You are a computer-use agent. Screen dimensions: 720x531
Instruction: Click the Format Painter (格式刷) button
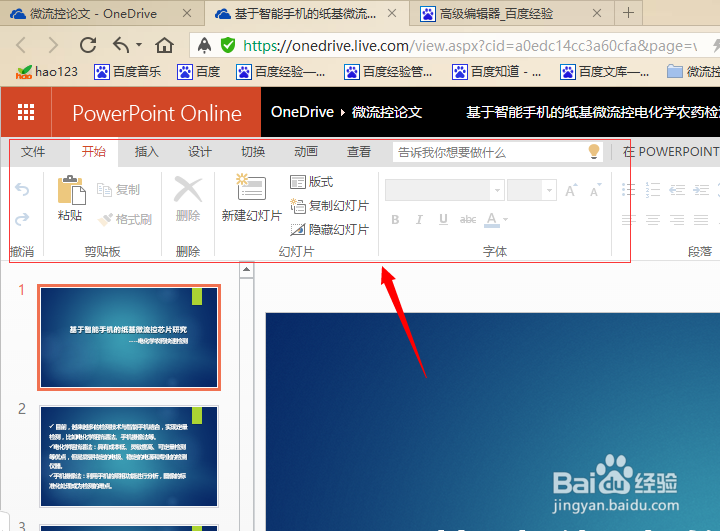pyautogui.click(x=124, y=220)
